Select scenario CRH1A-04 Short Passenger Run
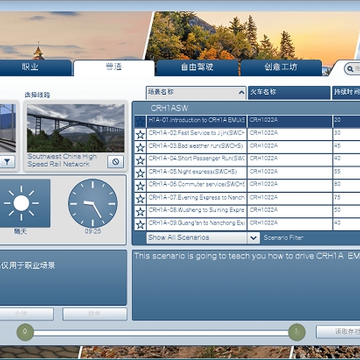 (x=197, y=160)
